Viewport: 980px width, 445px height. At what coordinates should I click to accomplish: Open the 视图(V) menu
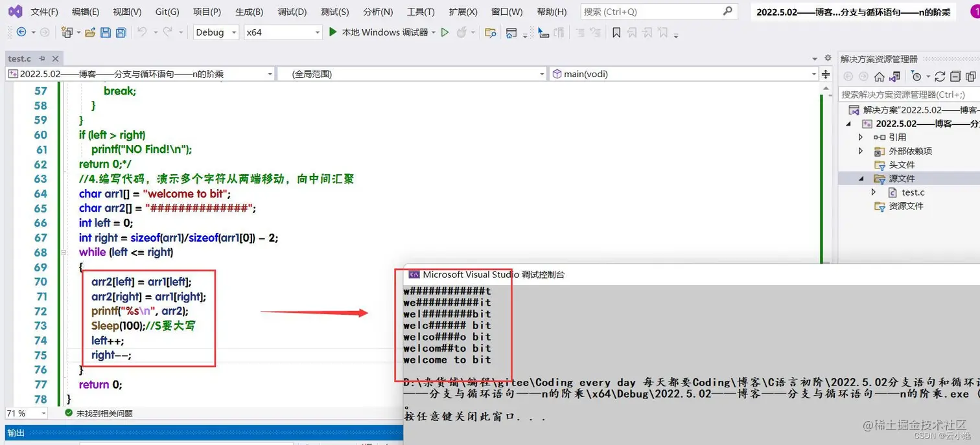(x=127, y=12)
